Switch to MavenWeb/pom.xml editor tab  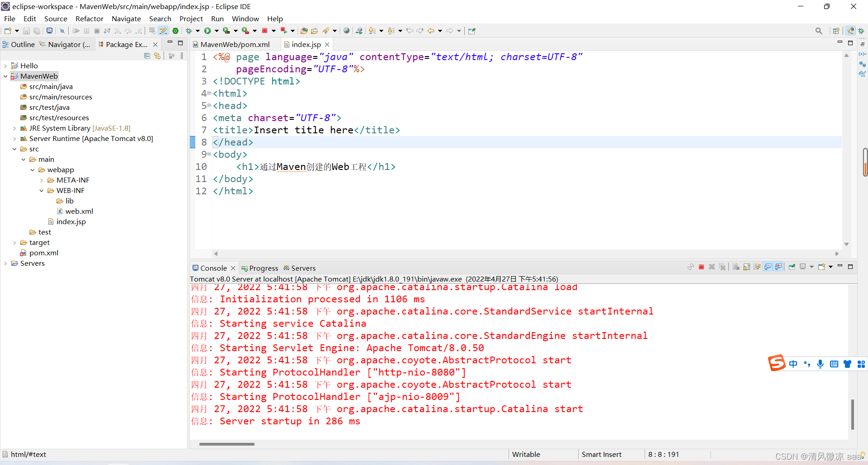pyautogui.click(x=235, y=44)
